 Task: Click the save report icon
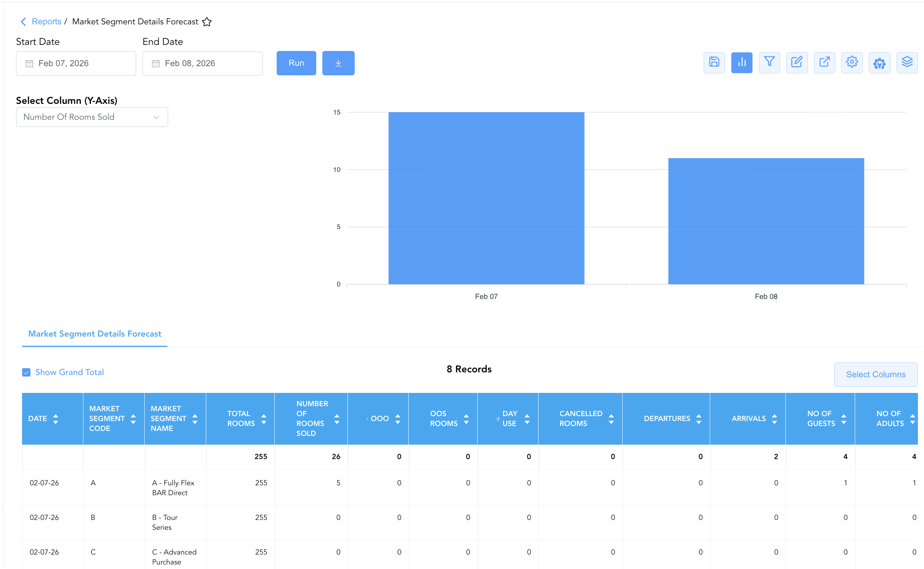tap(714, 63)
